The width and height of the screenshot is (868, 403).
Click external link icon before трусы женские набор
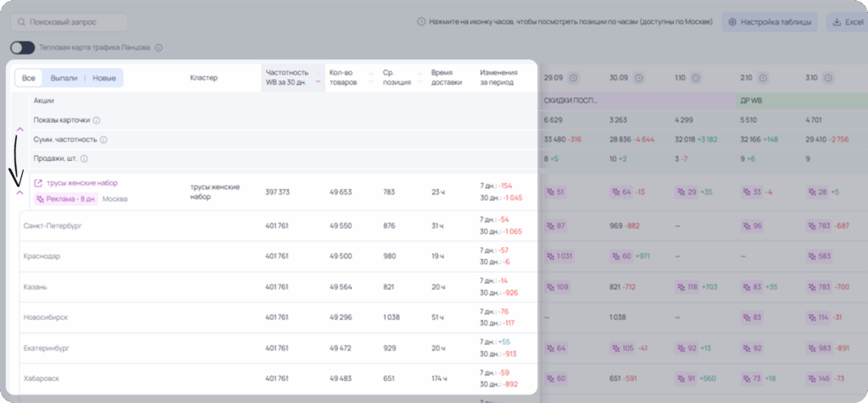click(38, 183)
